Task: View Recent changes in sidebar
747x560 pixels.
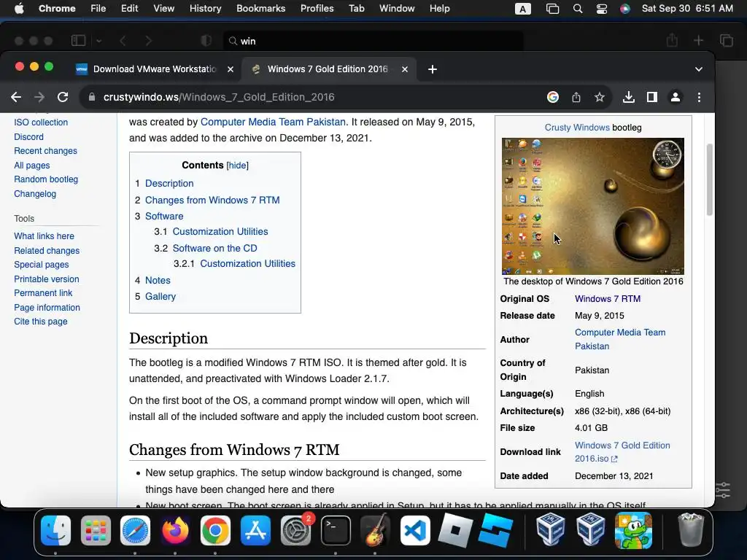Action: [45, 151]
